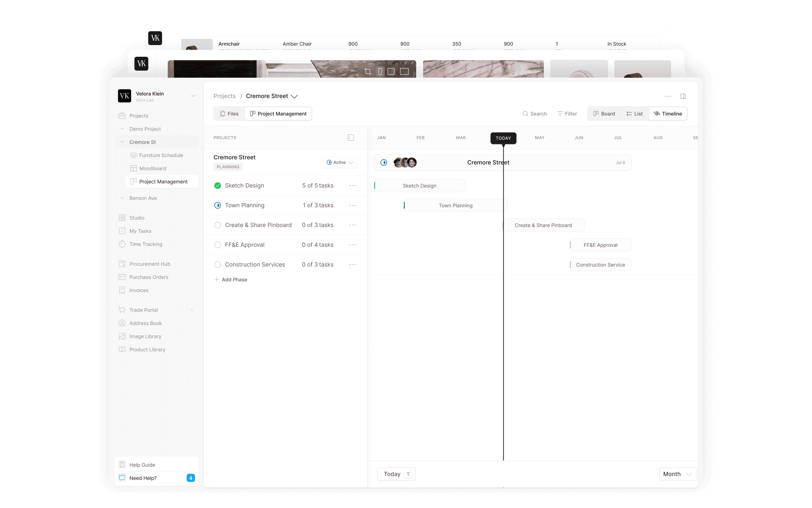Screen dimensions: 812x508
Task: Go to Projects breadcrumb link
Action: [x=225, y=96]
